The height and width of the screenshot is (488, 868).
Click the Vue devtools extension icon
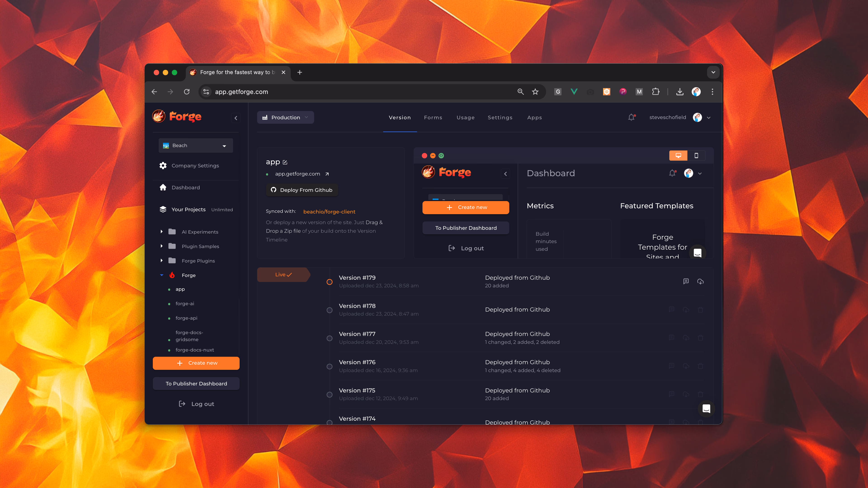[x=574, y=91]
